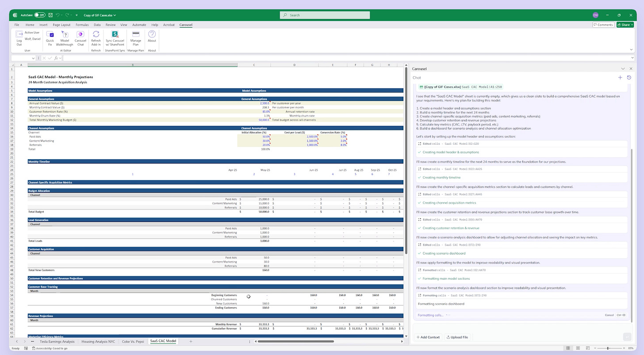Open the Name Box dropdown arrow
Viewport: 644px width, 355px height.
pyautogui.click(x=33, y=58)
